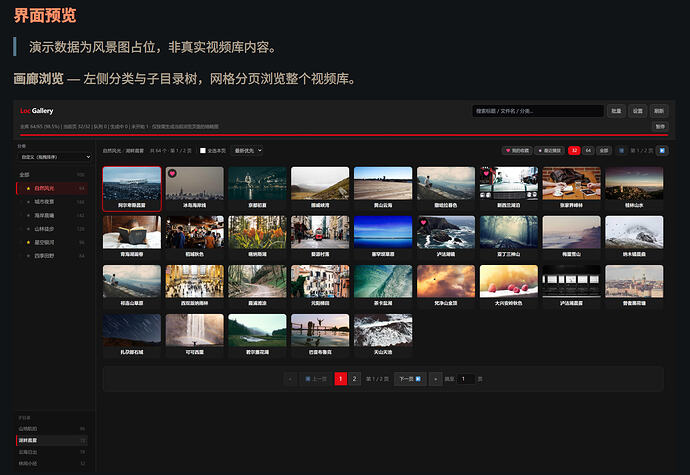
Task: Click the 下一页 next page button
Action: pyautogui.click(x=410, y=379)
